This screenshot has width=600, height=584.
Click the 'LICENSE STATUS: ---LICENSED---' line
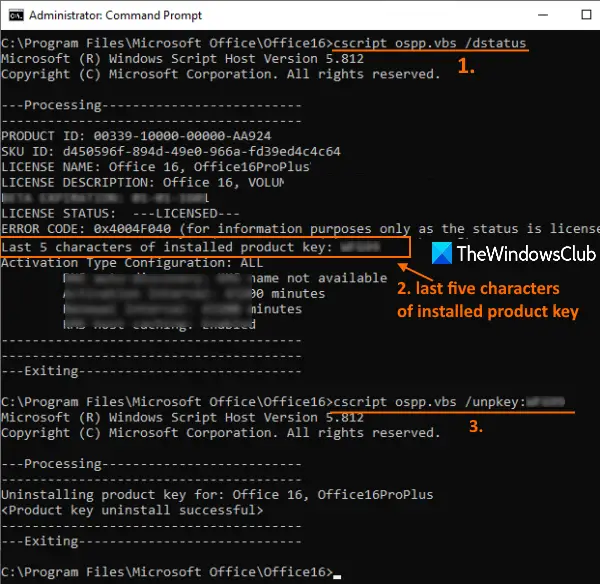120,214
